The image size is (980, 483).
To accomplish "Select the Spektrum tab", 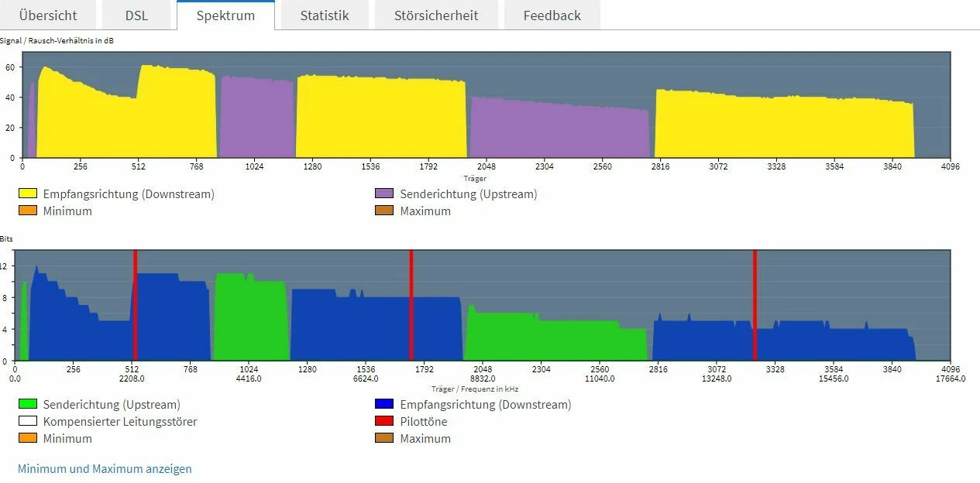I will point(225,15).
